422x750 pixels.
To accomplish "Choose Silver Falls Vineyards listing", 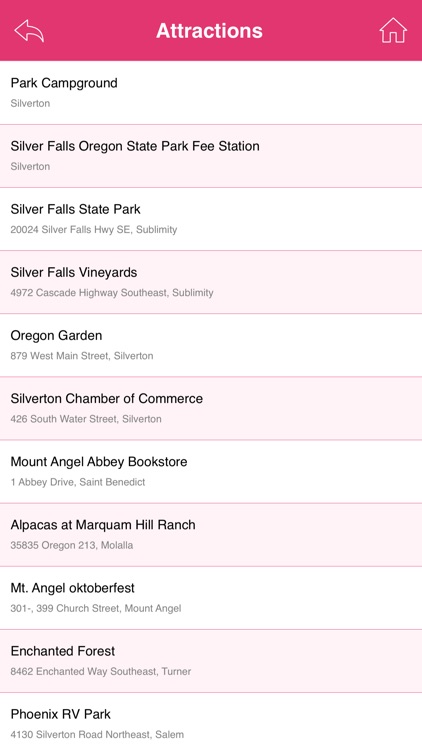I will (211, 282).
